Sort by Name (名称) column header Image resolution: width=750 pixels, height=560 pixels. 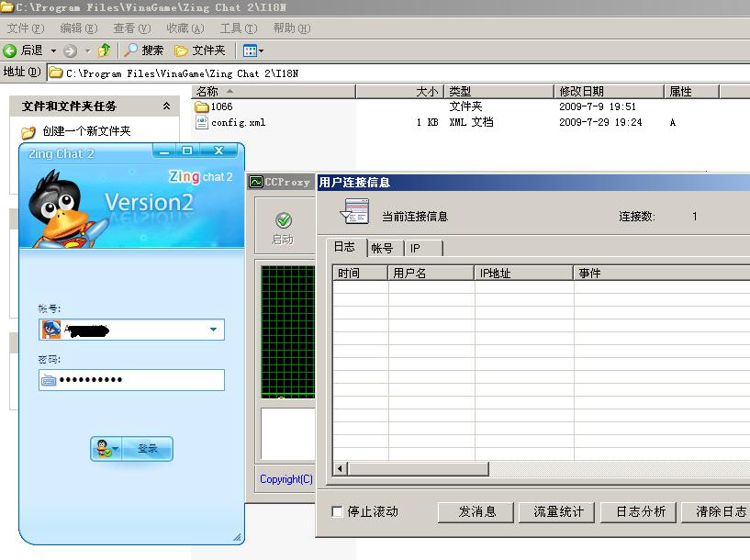274,91
